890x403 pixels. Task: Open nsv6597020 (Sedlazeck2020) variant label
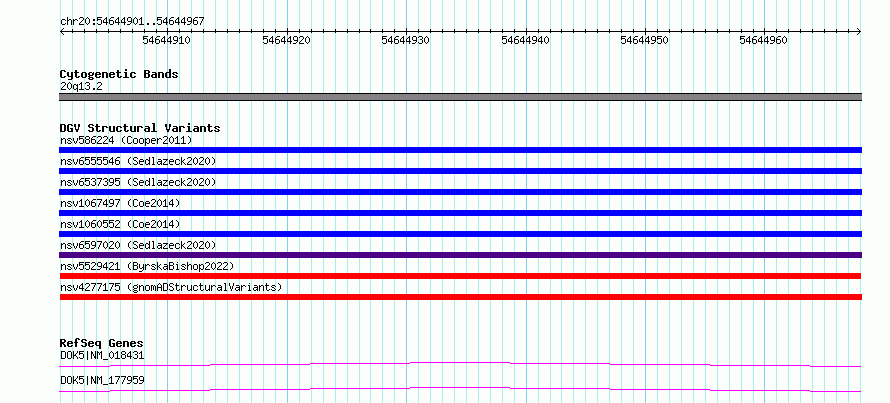coord(138,245)
